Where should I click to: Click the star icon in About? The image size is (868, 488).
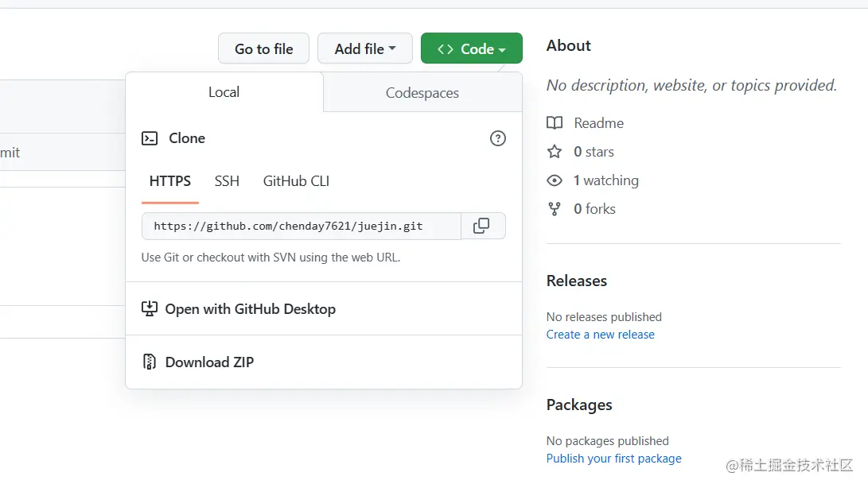click(x=555, y=152)
